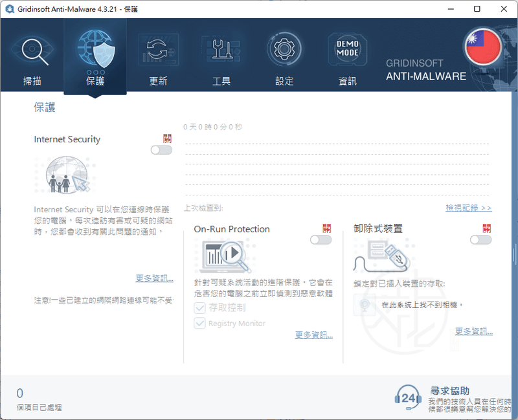
Task: Switch to the 資訊 tab label
Action: pos(347,81)
